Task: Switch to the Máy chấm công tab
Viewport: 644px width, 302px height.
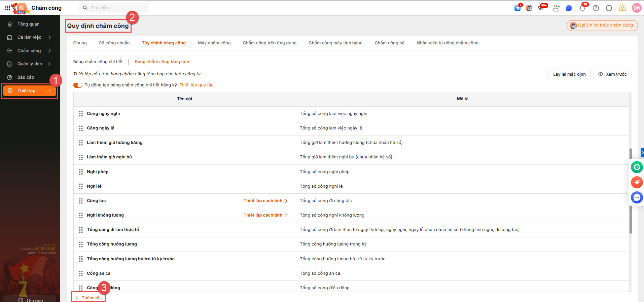Action: point(214,43)
